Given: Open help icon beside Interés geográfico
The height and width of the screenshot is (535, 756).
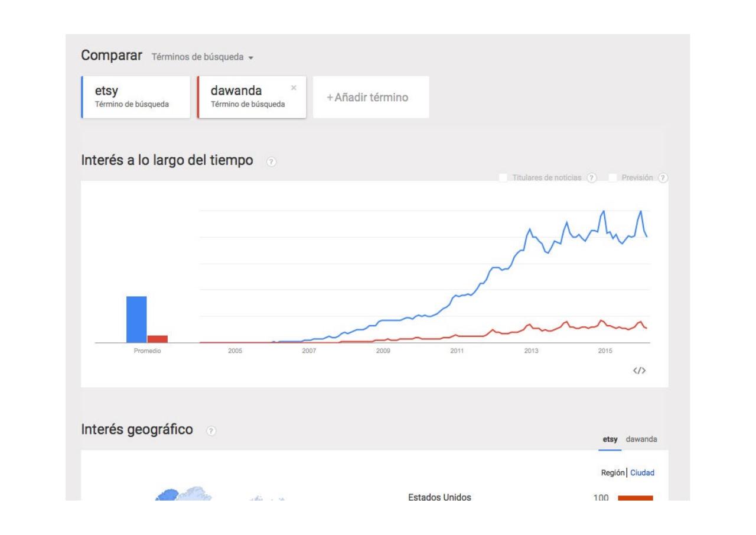Looking at the screenshot, I should pos(211,430).
